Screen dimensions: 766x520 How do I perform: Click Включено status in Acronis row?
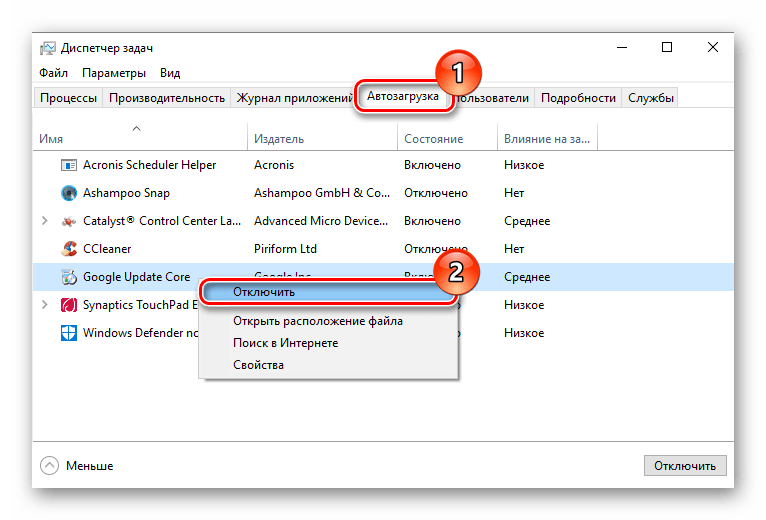click(x=432, y=165)
